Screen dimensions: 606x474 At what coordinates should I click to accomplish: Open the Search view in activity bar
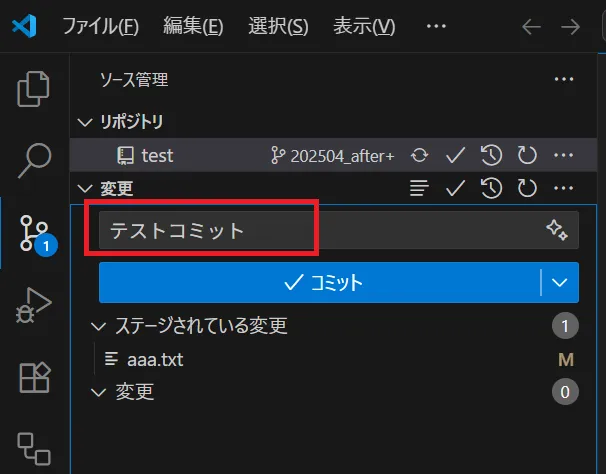(x=34, y=160)
